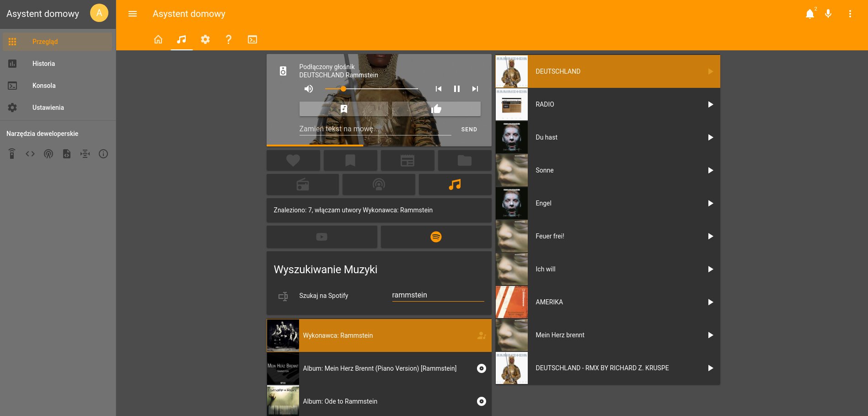This screenshot has height=416, width=868.
Task: Play the Ich will track
Action: [x=711, y=269]
